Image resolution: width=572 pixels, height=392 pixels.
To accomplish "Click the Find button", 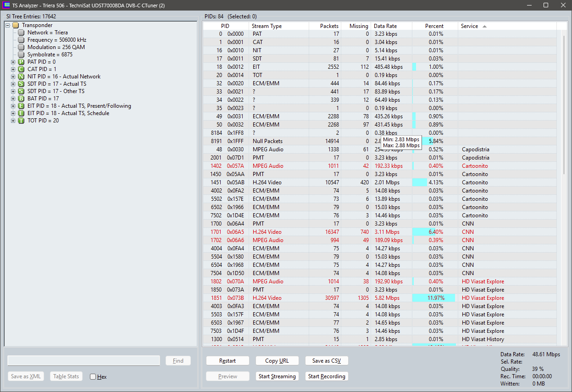I will (178, 361).
